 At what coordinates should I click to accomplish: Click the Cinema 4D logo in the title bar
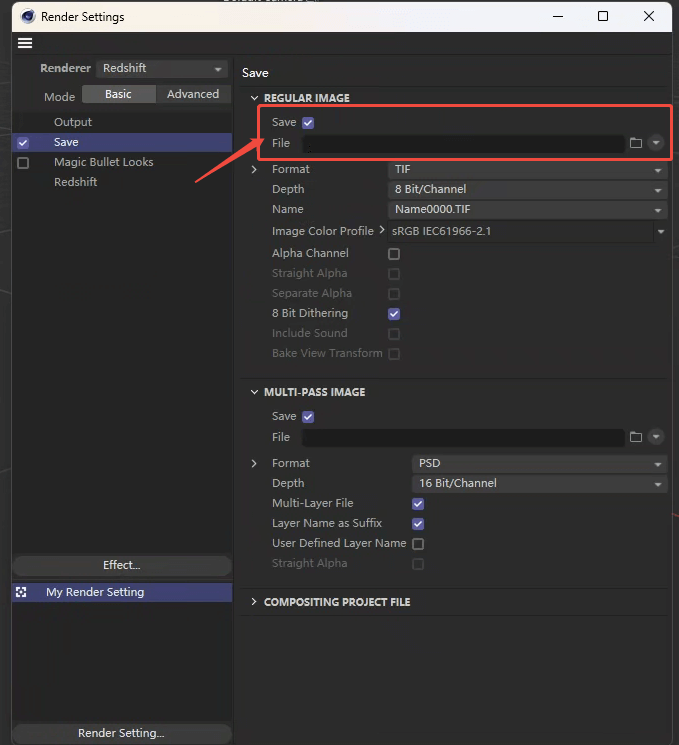tap(28, 17)
